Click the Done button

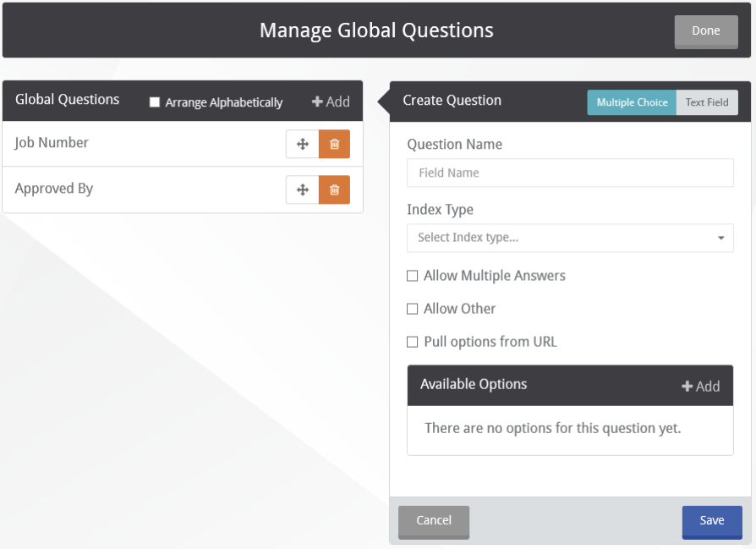coord(706,31)
